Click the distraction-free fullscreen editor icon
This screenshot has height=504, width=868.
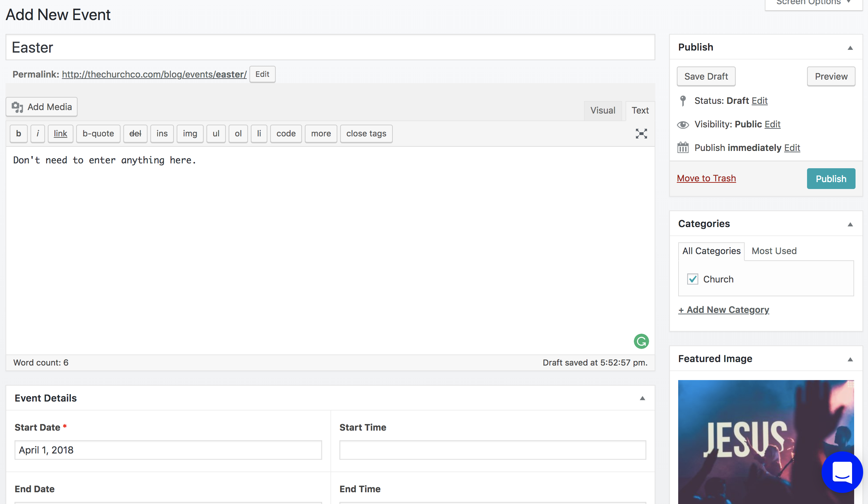pyautogui.click(x=641, y=134)
